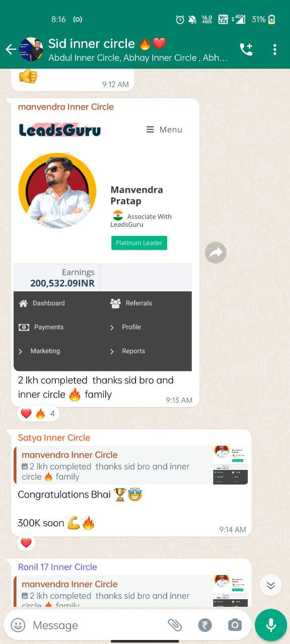Tap the manvendra Inner Circle sender name
The width and height of the screenshot is (290, 644).
pyautogui.click(x=66, y=107)
